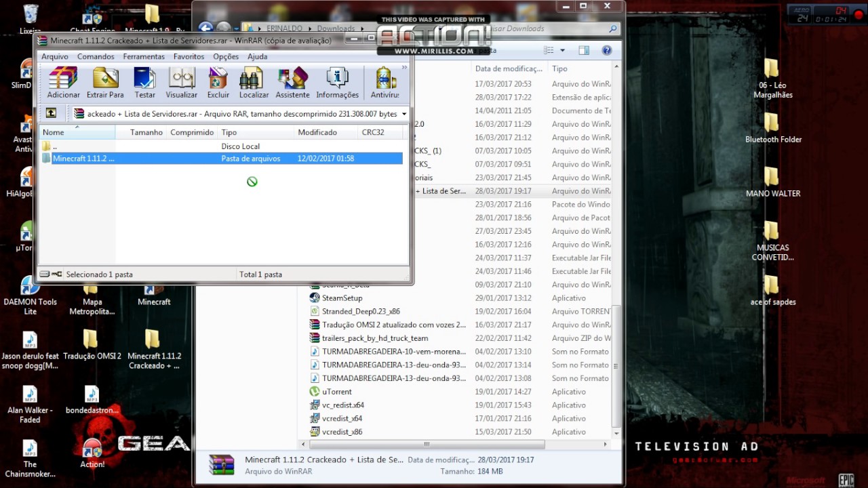Sort Explorer files by Tipo column
This screenshot has height=488, width=868.
point(580,68)
